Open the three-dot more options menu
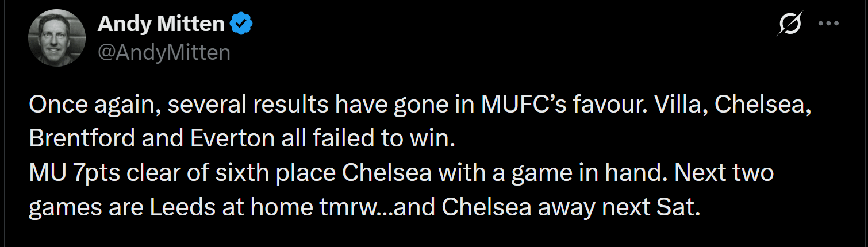 pyautogui.click(x=828, y=24)
